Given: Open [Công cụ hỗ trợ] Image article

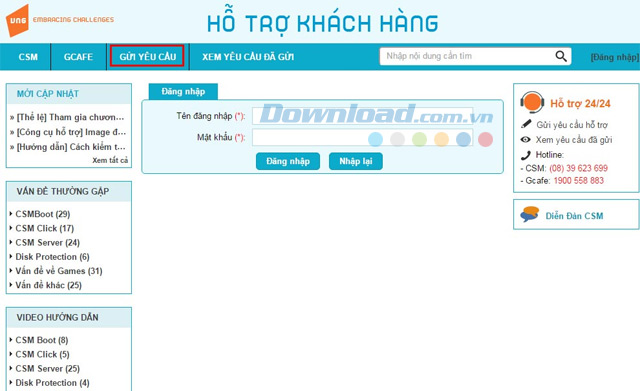Looking at the screenshot, I should 71,132.
